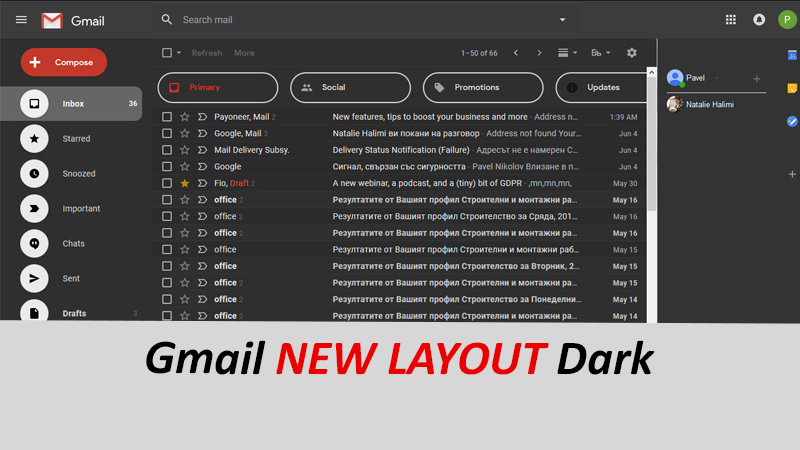Click the get add-ons plus icon
This screenshot has width=800, height=450.
pos(792,174)
